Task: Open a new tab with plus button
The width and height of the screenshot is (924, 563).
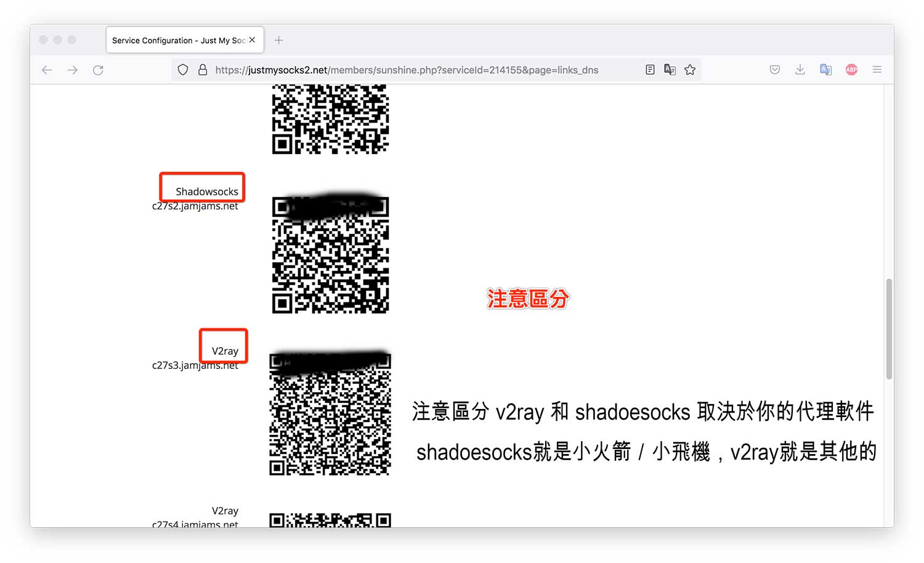Action: click(x=279, y=41)
